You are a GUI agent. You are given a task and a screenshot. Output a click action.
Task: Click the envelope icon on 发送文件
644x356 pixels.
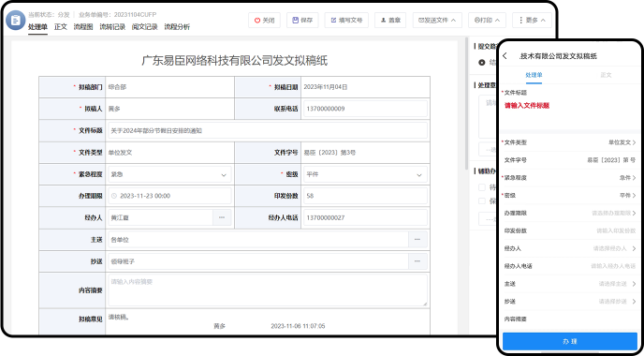click(421, 21)
